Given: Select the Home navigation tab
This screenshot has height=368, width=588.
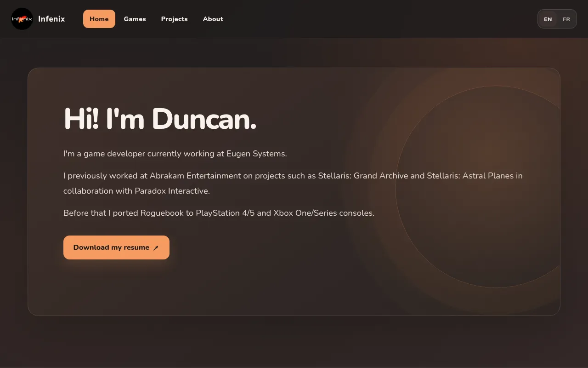Looking at the screenshot, I should (x=99, y=19).
